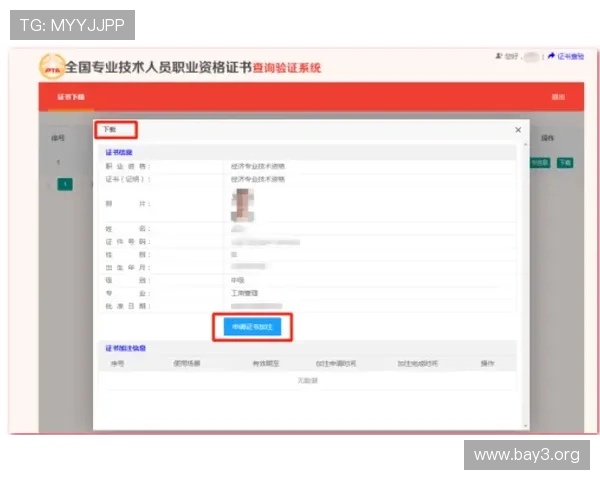Click the 下载 dialog title text
This screenshot has height=480, width=600.
tap(109, 129)
